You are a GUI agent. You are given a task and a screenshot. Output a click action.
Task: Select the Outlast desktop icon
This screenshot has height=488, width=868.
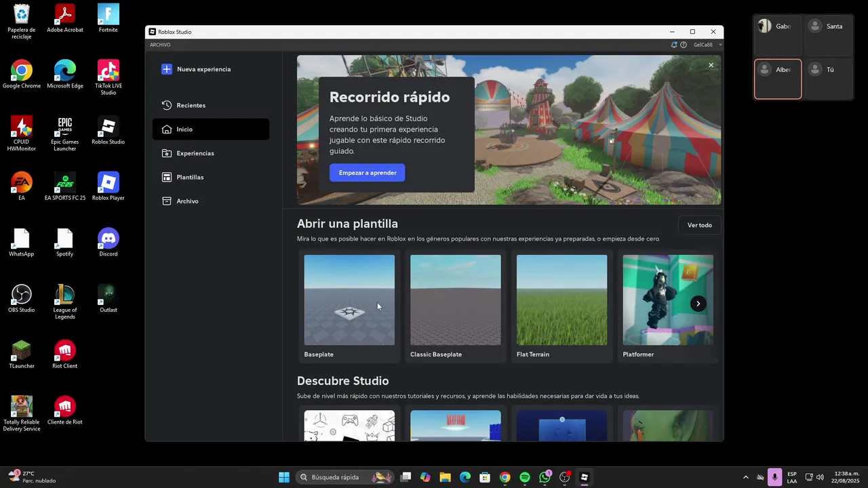[x=108, y=298]
